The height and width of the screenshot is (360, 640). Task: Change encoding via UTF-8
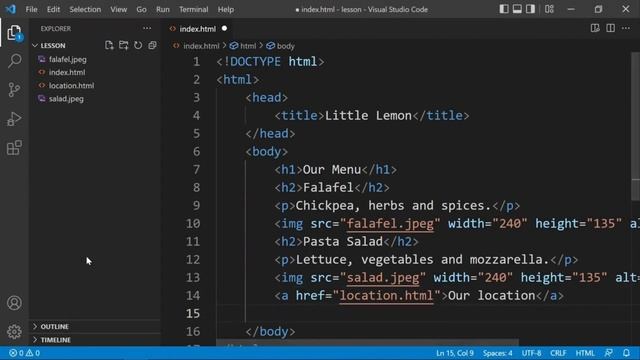click(x=531, y=353)
